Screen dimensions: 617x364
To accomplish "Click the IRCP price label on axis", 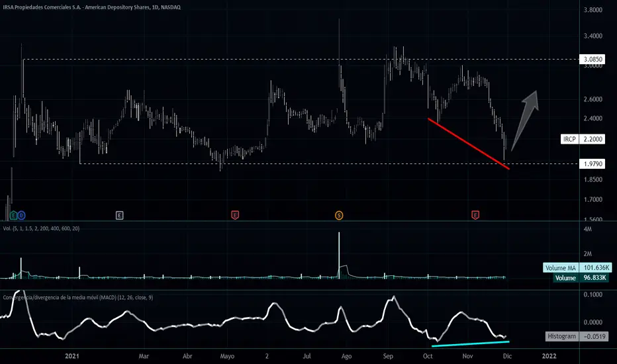I will [569, 140].
